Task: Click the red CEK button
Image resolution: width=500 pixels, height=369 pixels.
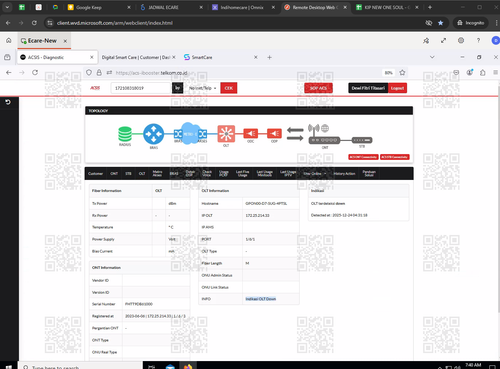Action: tap(229, 88)
